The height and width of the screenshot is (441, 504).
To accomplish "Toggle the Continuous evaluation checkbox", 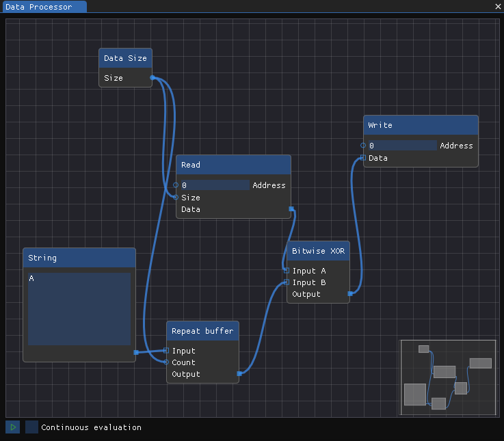I will pyautogui.click(x=31, y=427).
